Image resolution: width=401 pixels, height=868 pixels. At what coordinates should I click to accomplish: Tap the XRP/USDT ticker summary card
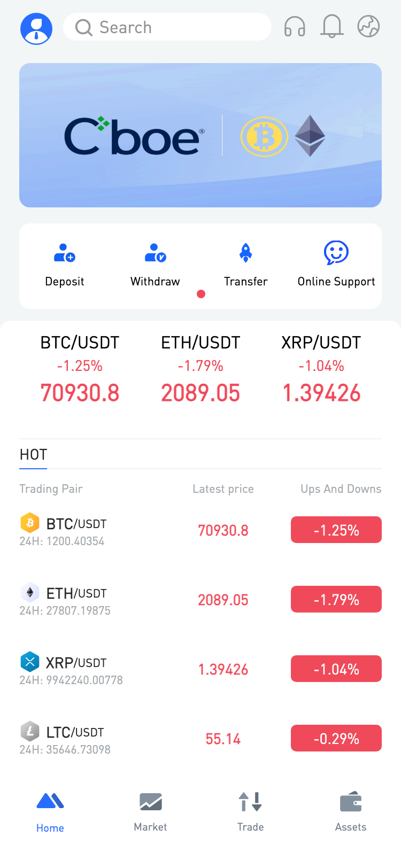321,369
